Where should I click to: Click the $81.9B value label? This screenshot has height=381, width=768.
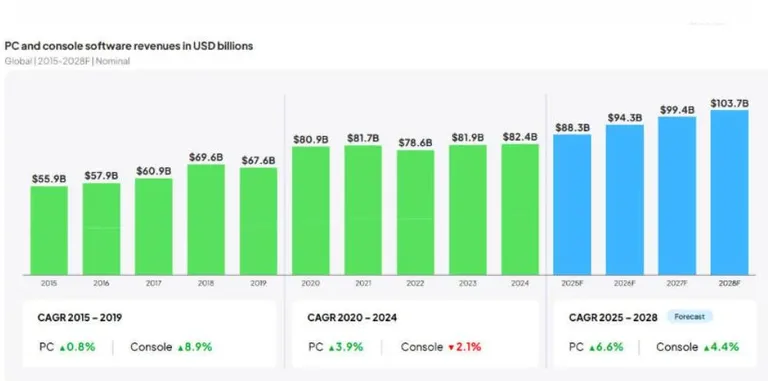(468, 138)
